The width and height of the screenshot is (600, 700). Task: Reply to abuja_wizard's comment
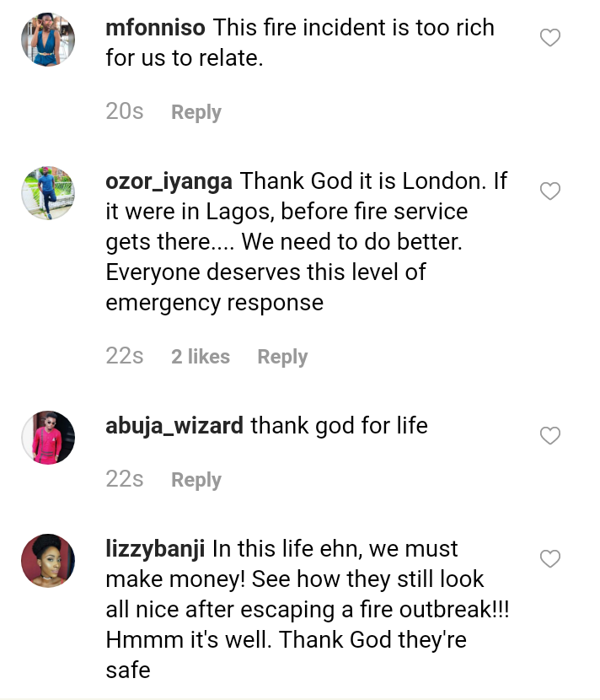tap(196, 480)
